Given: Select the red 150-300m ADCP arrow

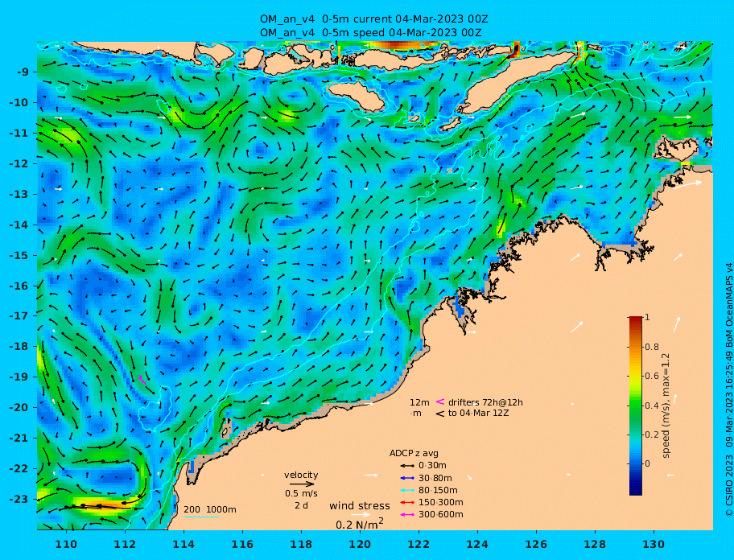Looking at the screenshot, I should pyautogui.click(x=407, y=502).
